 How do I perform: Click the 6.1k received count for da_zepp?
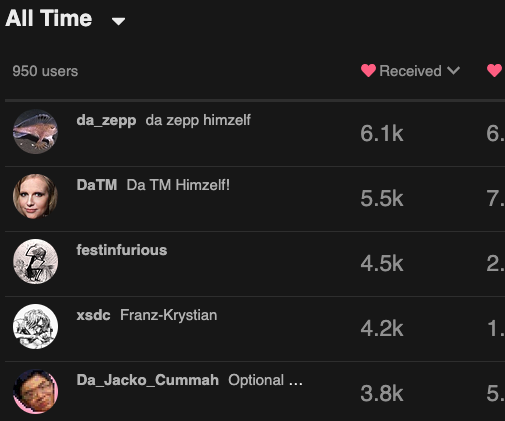point(382,134)
